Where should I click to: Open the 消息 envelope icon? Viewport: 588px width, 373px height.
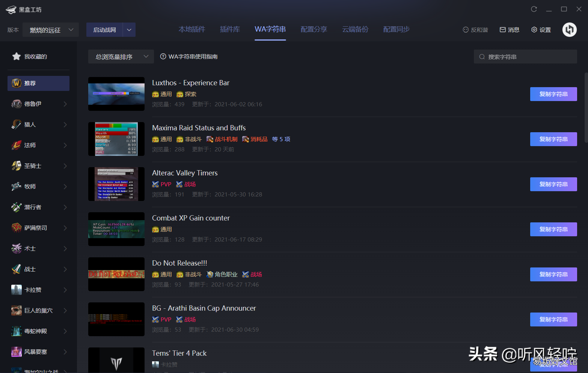[503, 30]
